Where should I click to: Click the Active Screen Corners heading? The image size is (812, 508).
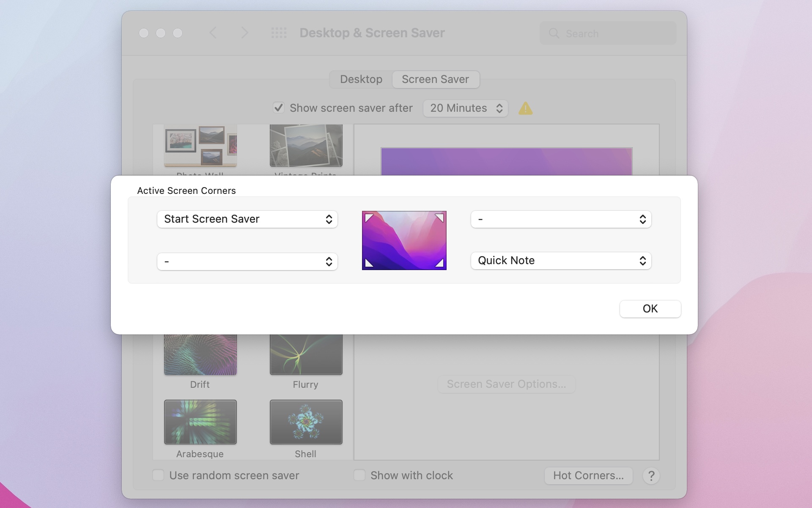point(187,190)
